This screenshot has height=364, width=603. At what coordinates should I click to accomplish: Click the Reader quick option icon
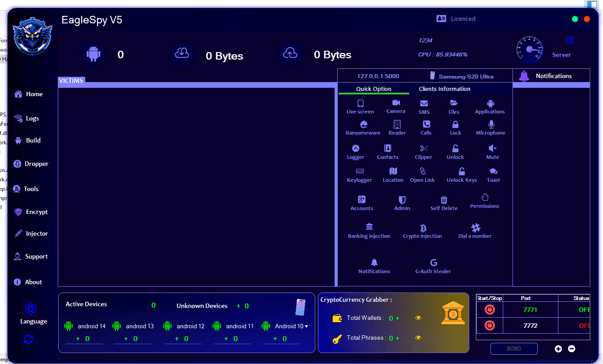click(397, 124)
